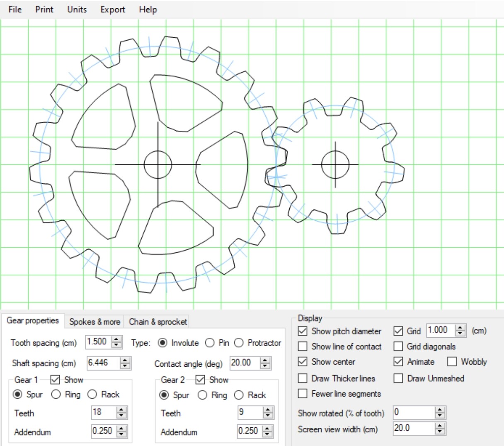Click the small gear's center crosshair
The width and height of the screenshot is (504, 446).
point(335,165)
